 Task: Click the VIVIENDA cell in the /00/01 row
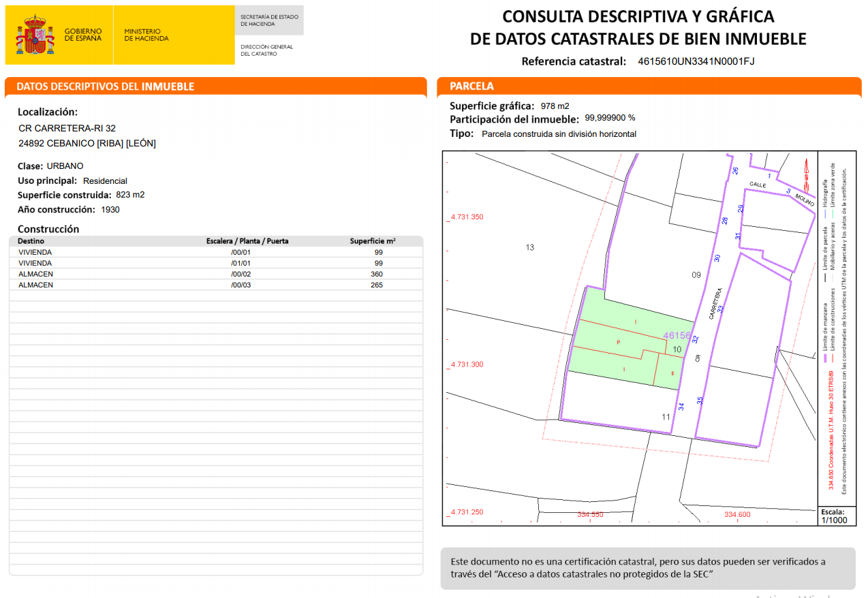35,252
